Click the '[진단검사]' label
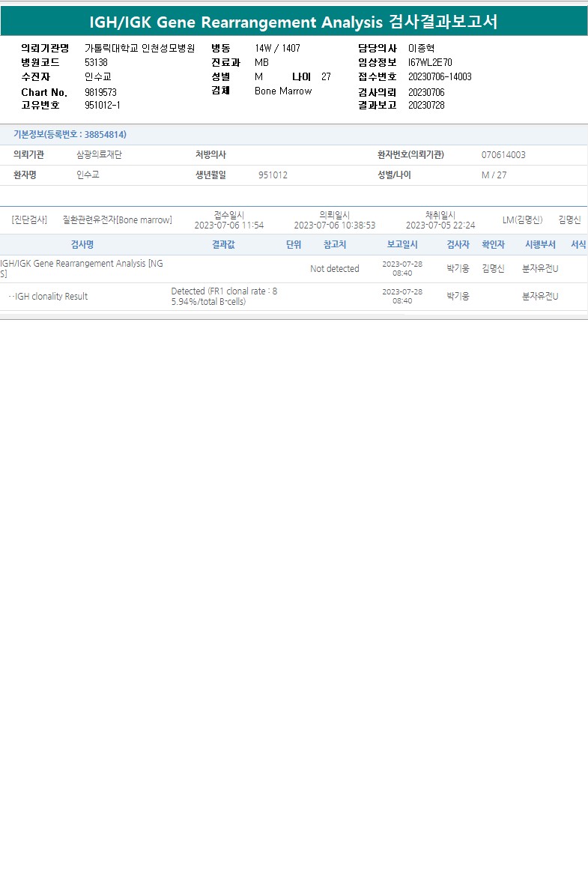This screenshot has width=588, height=893. coord(30,220)
